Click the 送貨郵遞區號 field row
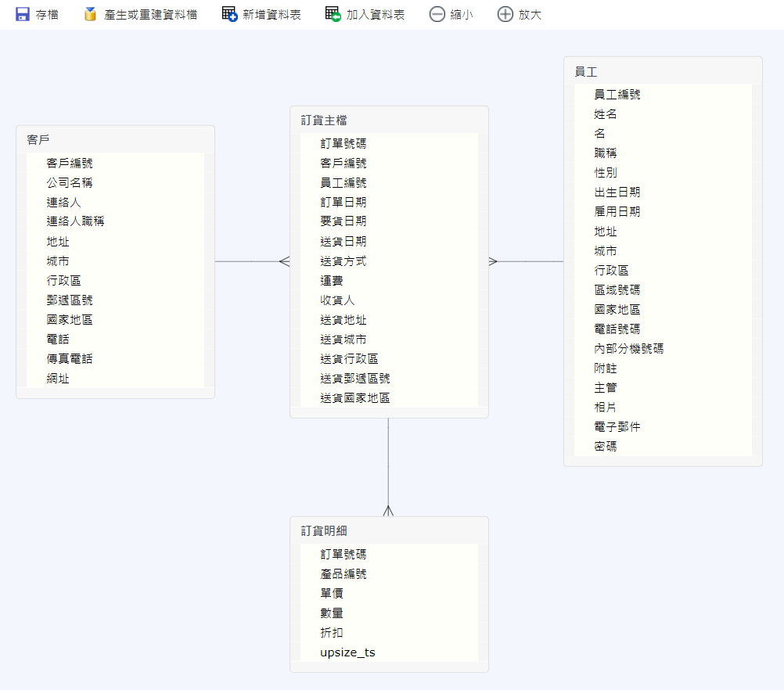 [x=389, y=379]
